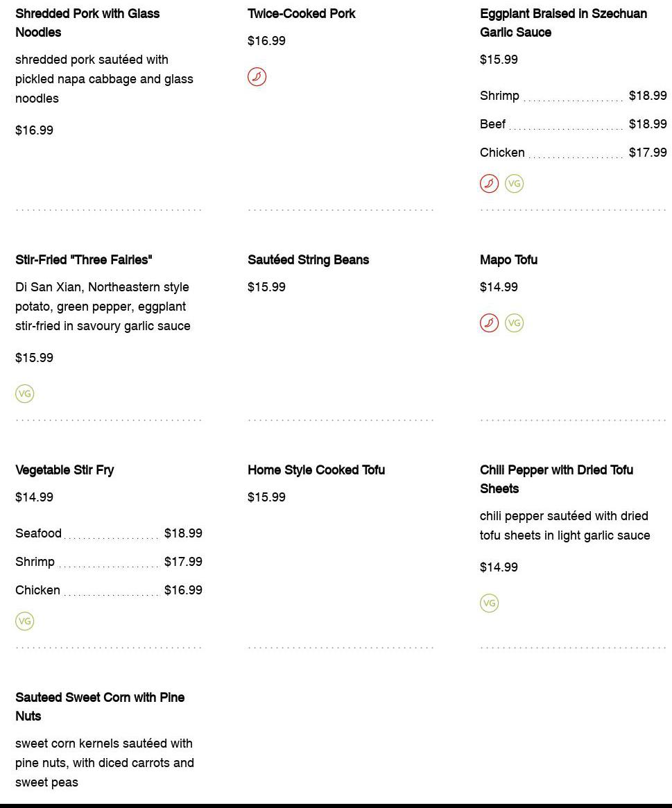Image resolution: width=672 pixels, height=808 pixels.
Task: Click Sautéed String Beans heading
Action: (x=308, y=260)
